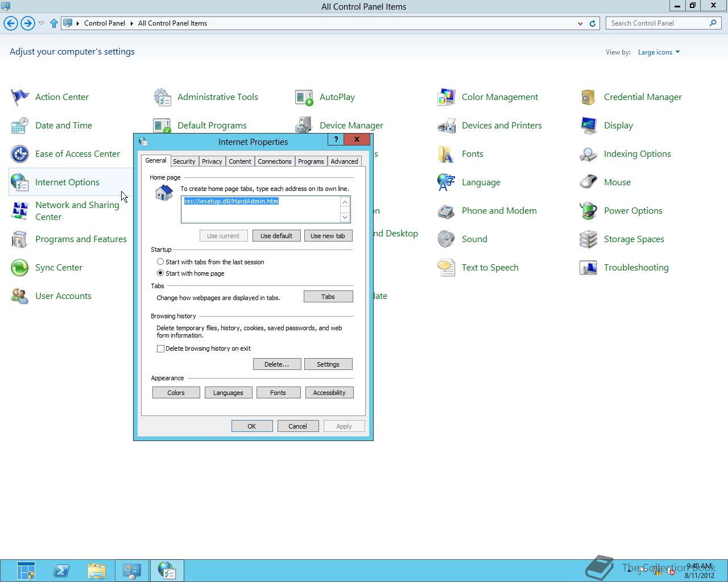The height and width of the screenshot is (582, 728).
Task: Click Cancel in Internet Properties
Action: (x=298, y=426)
